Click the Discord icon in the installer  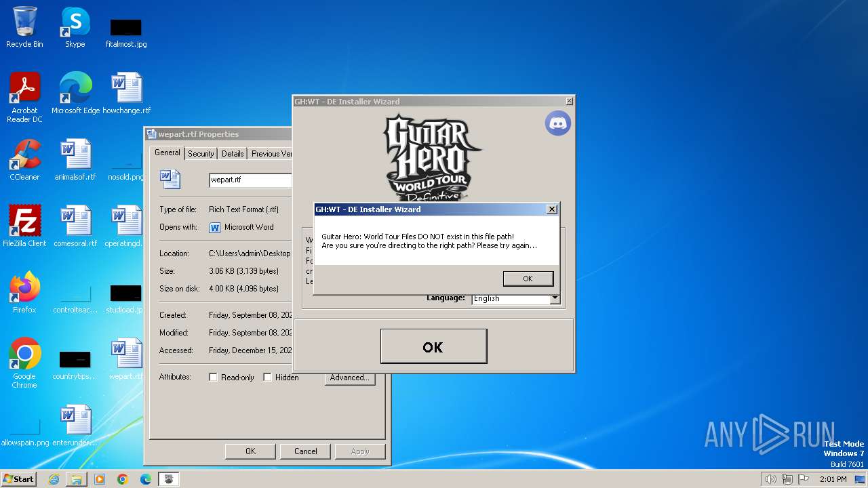557,123
